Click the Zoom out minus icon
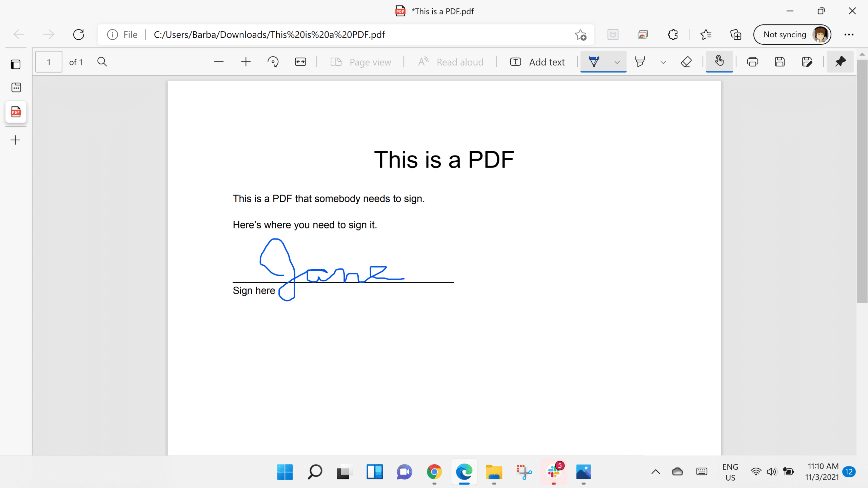This screenshot has height=488, width=868. click(219, 62)
